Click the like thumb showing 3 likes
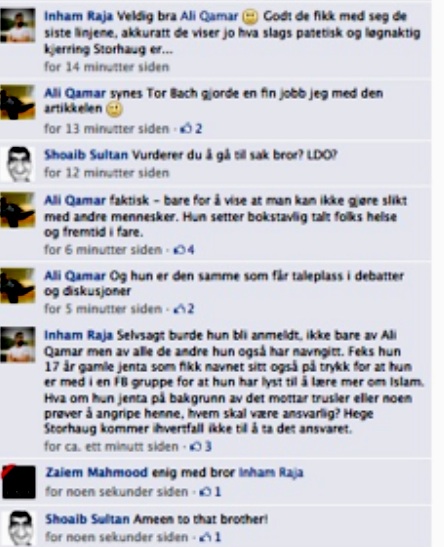This screenshot has height=547, width=444. 195,446
